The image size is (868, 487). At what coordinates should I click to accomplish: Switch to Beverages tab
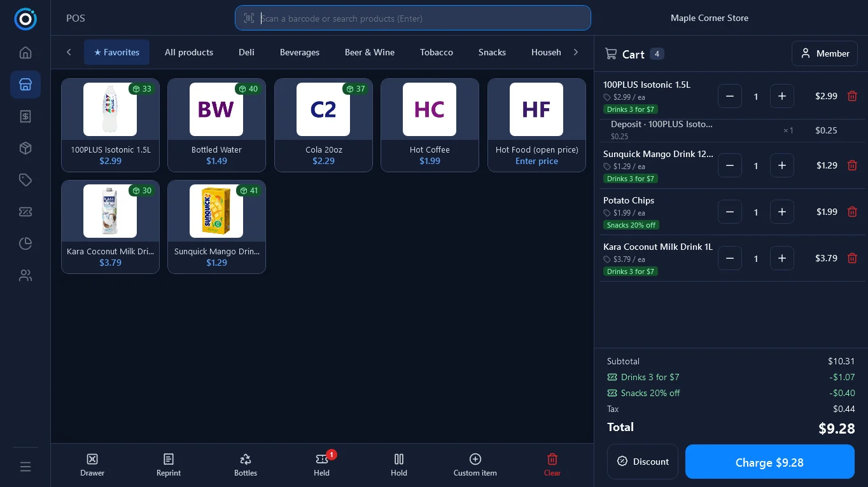(300, 52)
